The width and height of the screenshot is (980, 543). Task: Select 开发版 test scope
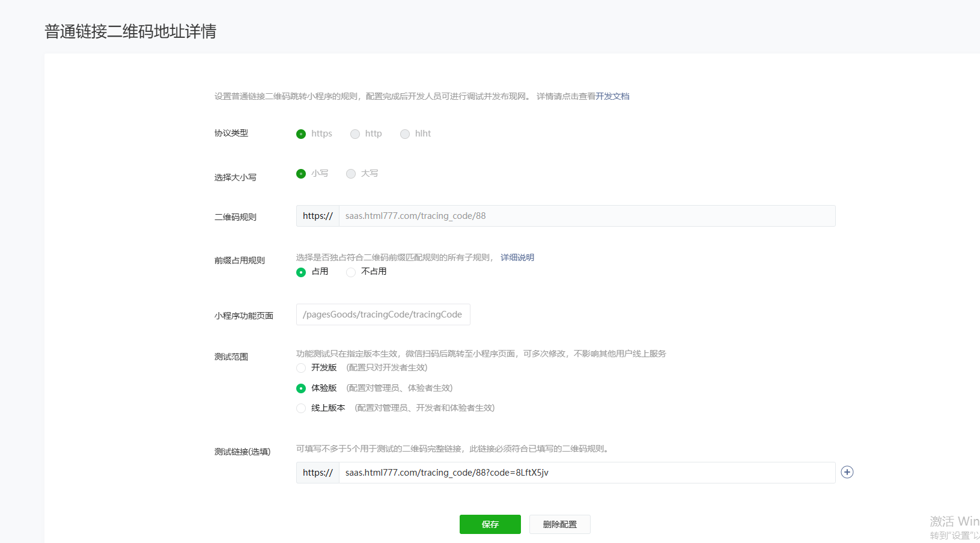pyautogui.click(x=301, y=368)
